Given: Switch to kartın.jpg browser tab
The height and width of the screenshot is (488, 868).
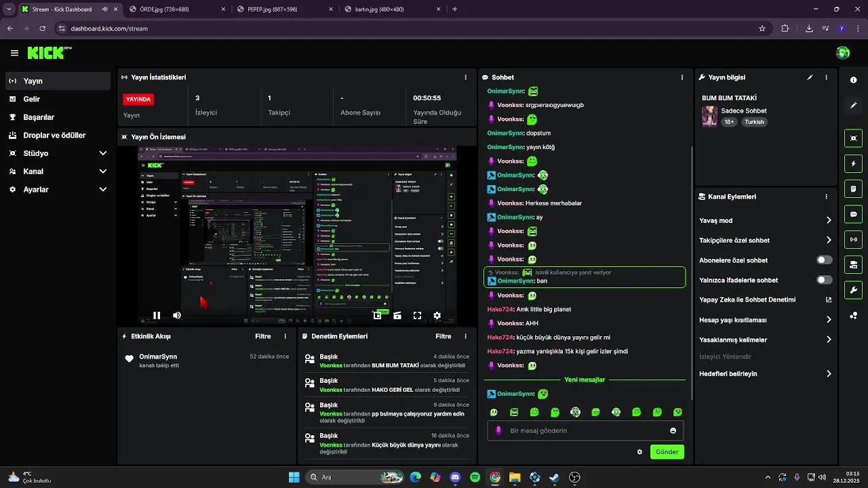Looking at the screenshot, I should (392, 9).
